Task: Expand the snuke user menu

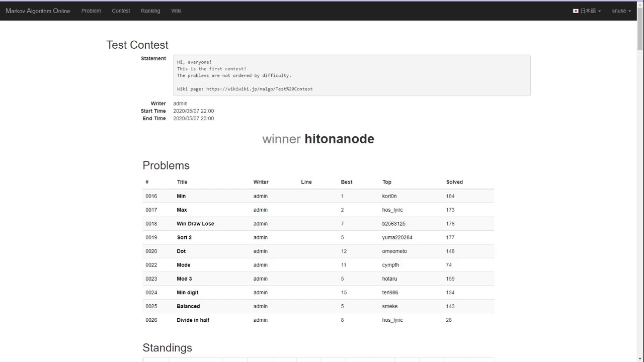Action: 621,11
